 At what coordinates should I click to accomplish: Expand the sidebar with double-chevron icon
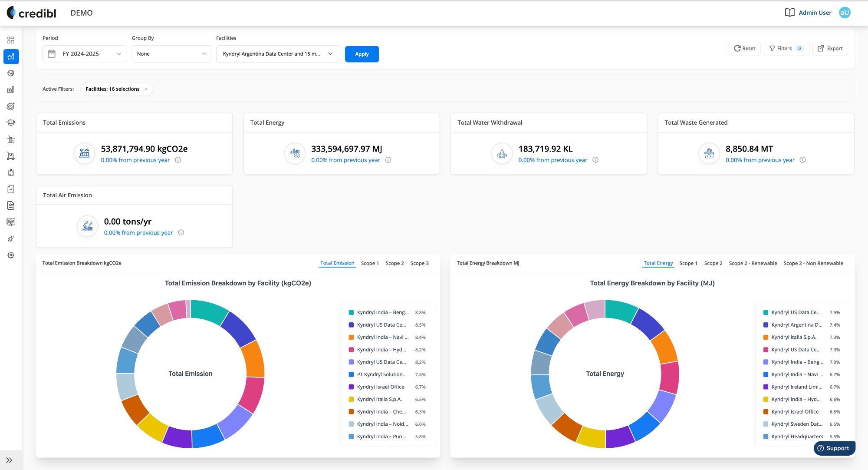click(x=9, y=460)
